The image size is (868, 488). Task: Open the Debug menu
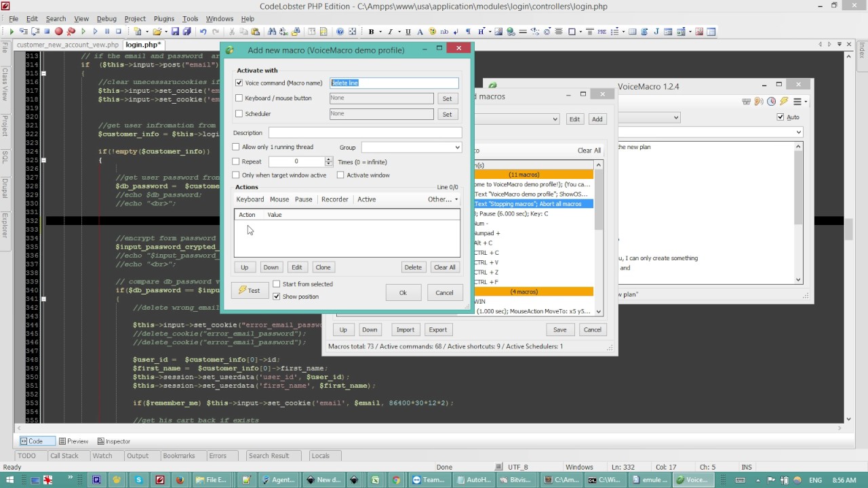click(x=106, y=18)
